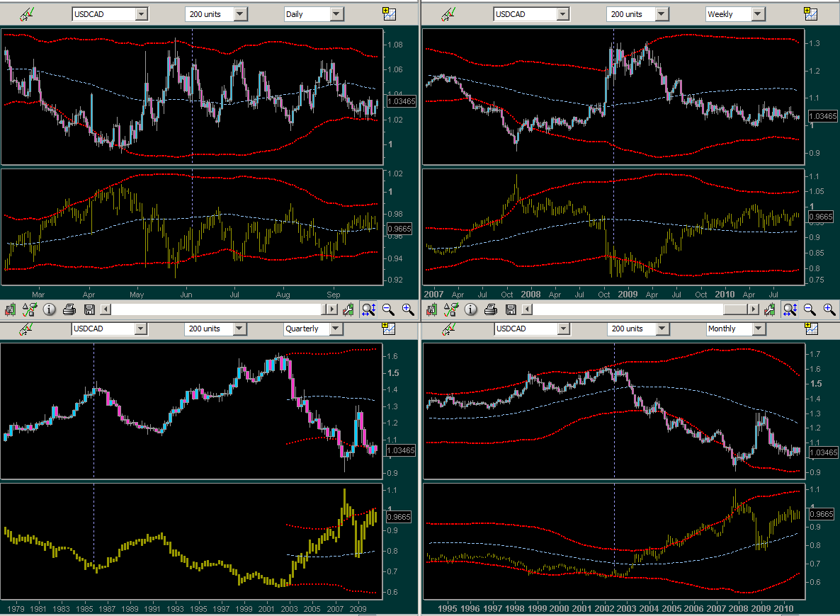840x616 pixels.
Task: Expand the 200 units dropdown in Quarterly chart
Action: tap(239, 329)
